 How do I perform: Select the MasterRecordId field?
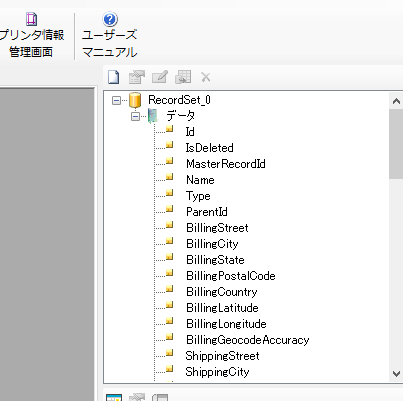pyautogui.click(x=226, y=164)
